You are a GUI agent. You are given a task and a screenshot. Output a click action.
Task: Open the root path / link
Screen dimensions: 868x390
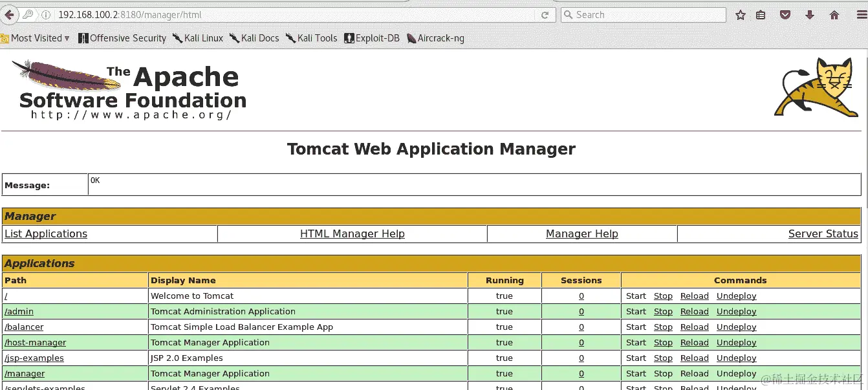6,296
